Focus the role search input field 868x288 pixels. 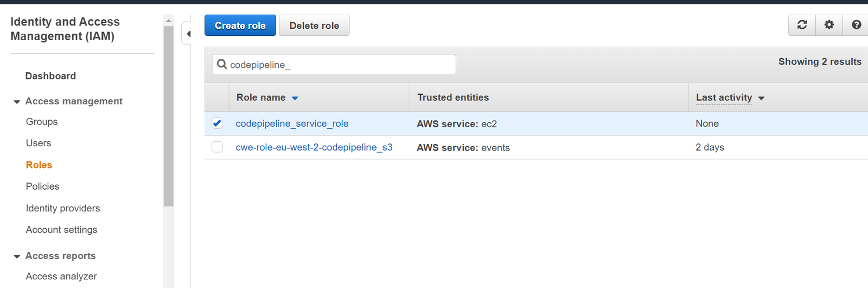point(342,65)
